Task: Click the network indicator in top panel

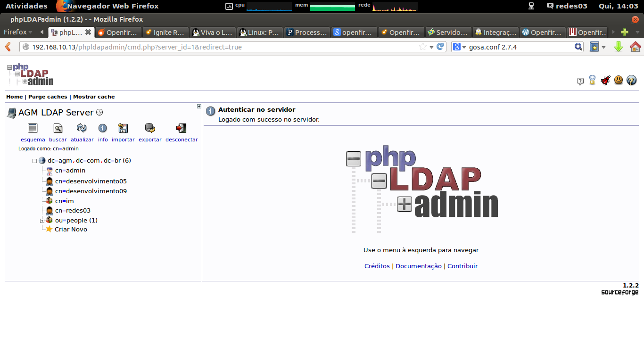Action: [531, 6]
